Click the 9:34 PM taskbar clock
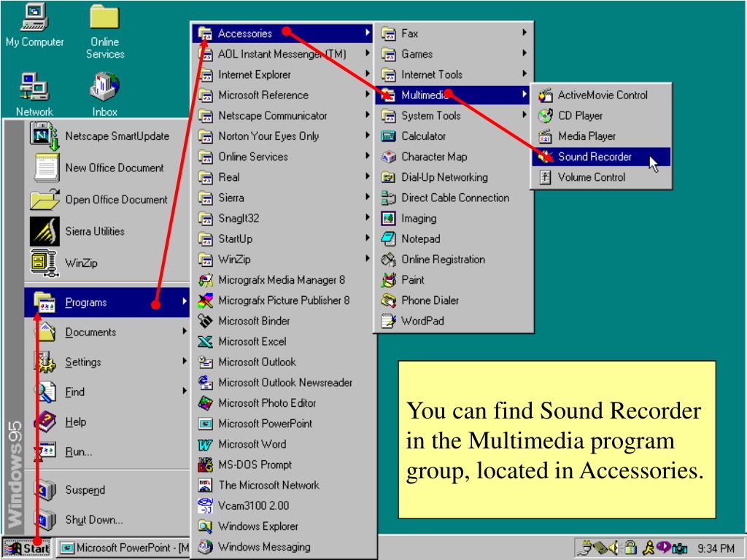Screen dimensions: 747x560 [x=716, y=548]
